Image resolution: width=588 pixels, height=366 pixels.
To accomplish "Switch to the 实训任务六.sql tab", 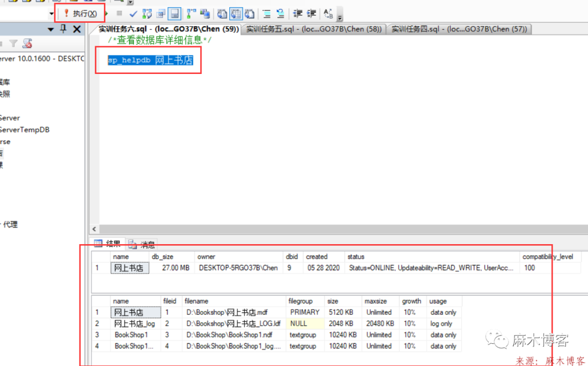I will coord(168,29).
